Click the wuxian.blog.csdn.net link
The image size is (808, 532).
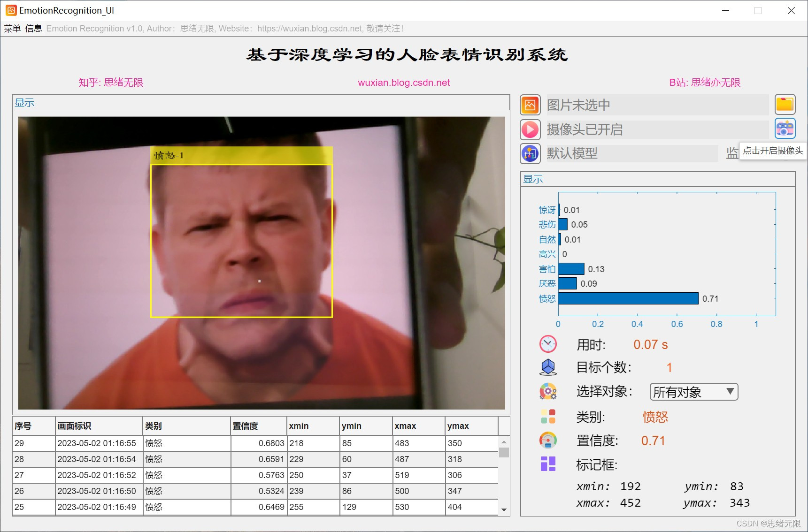[404, 83]
